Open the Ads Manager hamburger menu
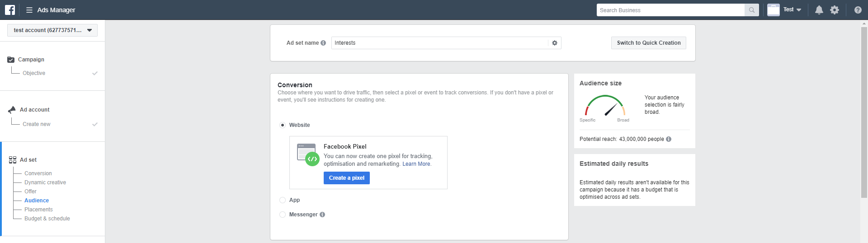The width and height of the screenshot is (868, 243). 29,10
